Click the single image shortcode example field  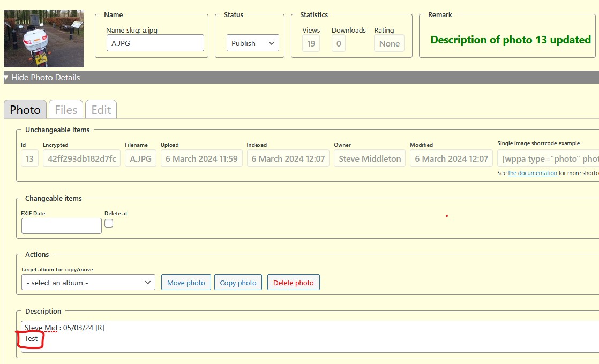pyautogui.click(x=548, y=158)
